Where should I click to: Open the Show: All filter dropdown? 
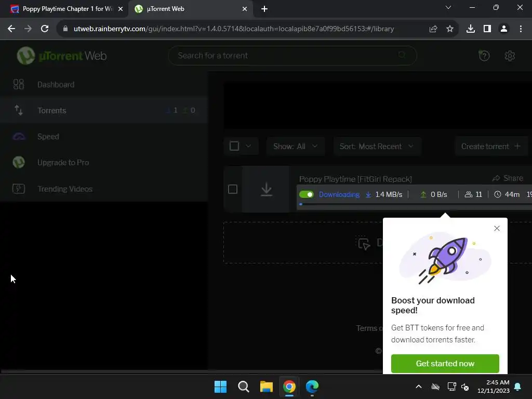point(295,146)
